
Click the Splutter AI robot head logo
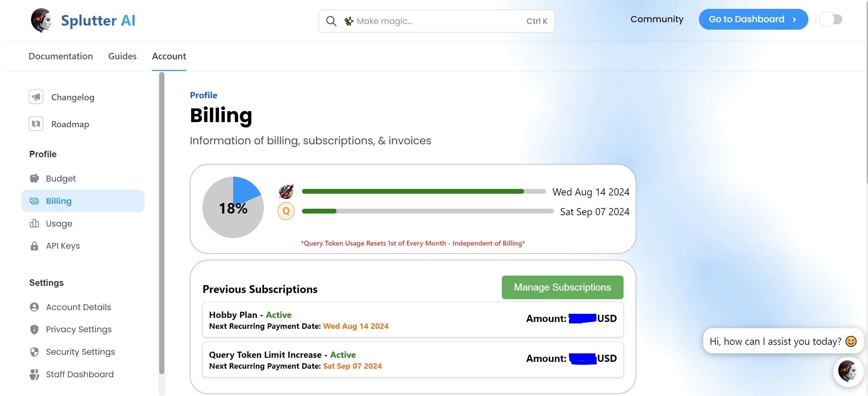41,20
